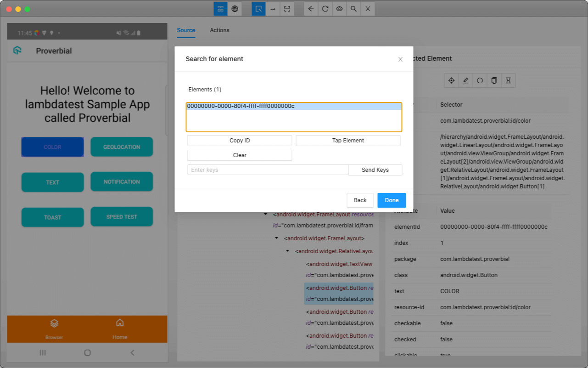Click the Clear button in dialog
Screen dimensions: 588x368
pos(240,155)
